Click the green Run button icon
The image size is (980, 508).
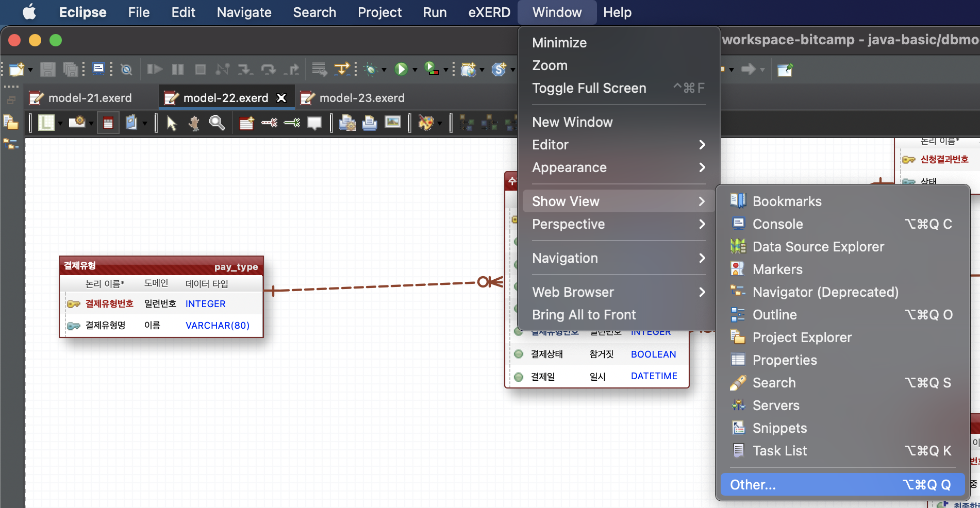coord(401,69)
